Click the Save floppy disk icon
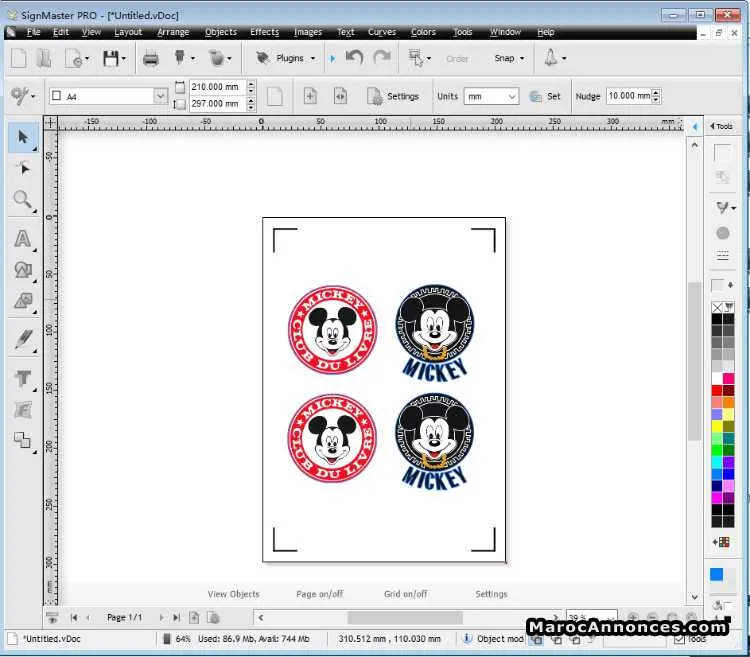Image resolution: width=750 pixels, height=657 pixels. pyautogui.click(x=110, y=58)
